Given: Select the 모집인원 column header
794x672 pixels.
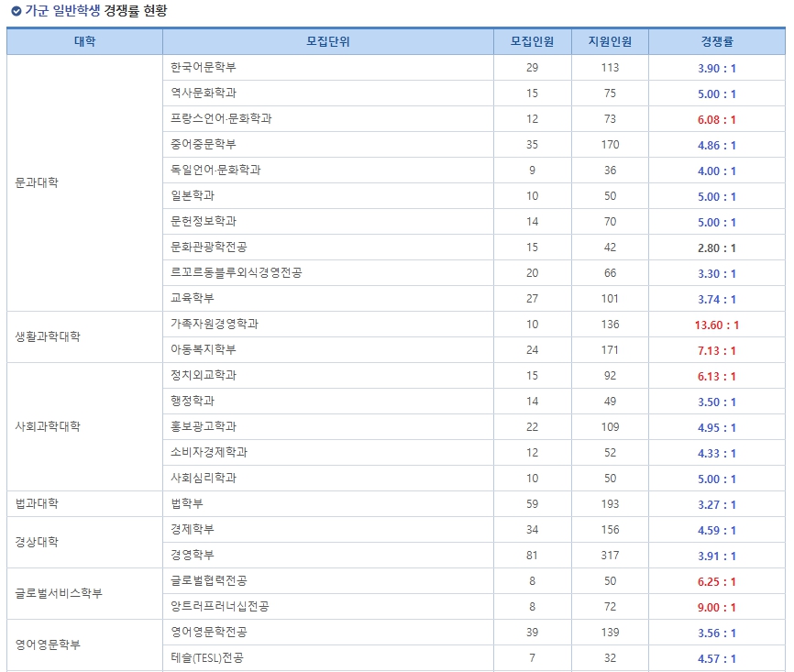Looking at the screenshot, I should 532,41.
